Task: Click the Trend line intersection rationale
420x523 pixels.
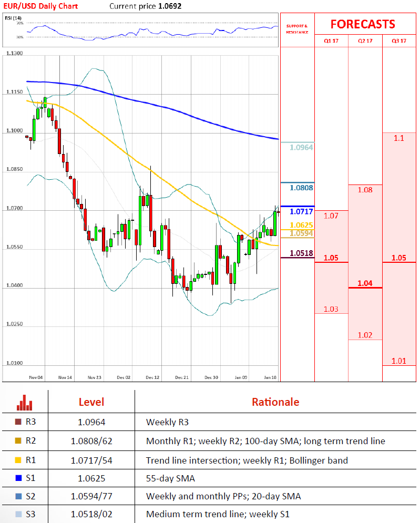Action: [x=247, y=460]
